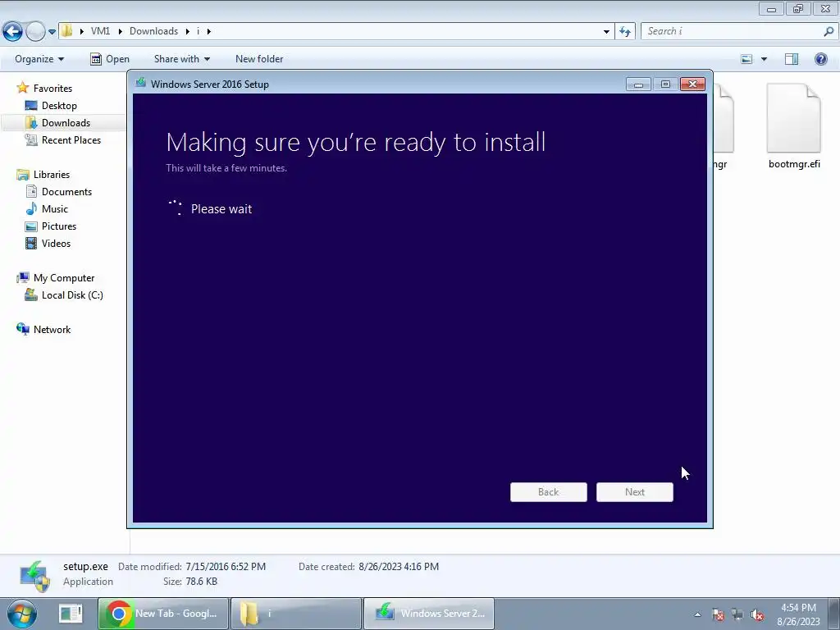Select Downloads under Favorites
This screenshot has width=840, height=630.
(66, 123)
